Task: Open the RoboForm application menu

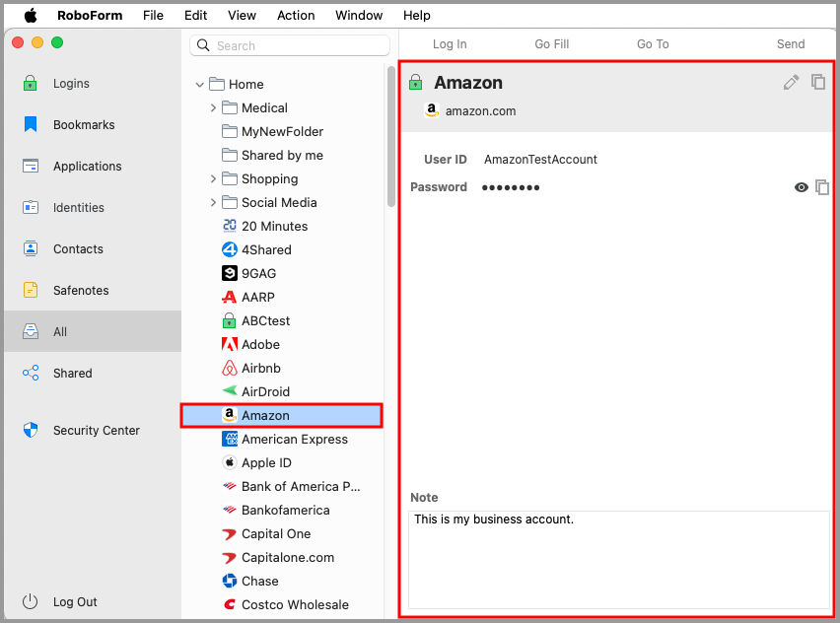Action: pyautogui.click(x=90, y=15)
